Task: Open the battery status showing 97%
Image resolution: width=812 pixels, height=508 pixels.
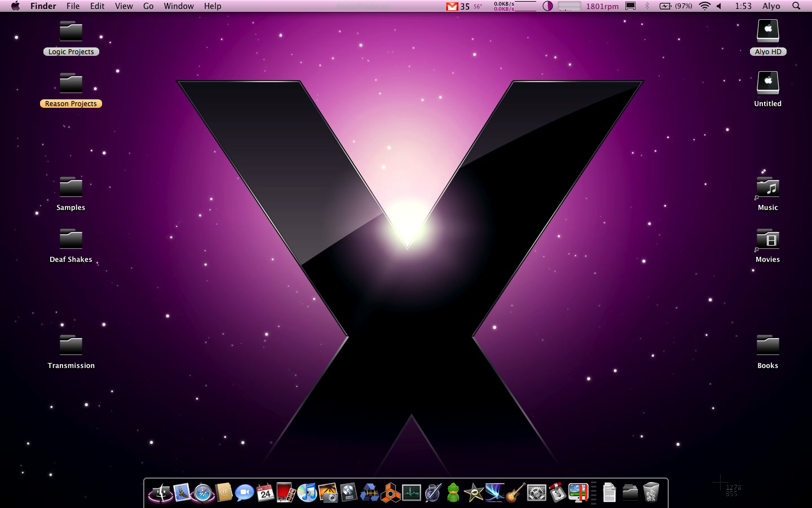Action: tap(676, 6)
